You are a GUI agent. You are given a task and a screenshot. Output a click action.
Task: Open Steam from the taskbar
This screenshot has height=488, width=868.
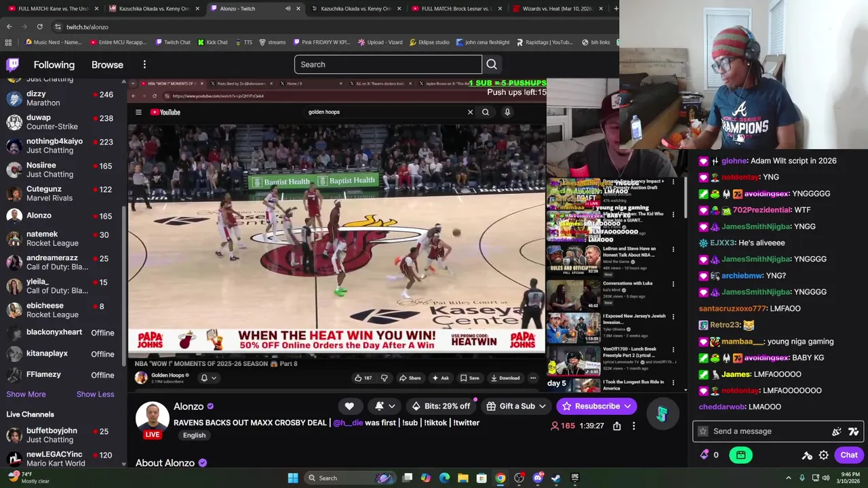point(555,478)
